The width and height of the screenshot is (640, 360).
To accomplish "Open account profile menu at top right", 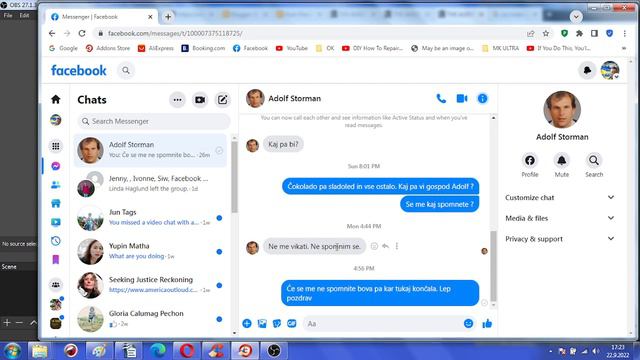I will (x=610, y=71).
